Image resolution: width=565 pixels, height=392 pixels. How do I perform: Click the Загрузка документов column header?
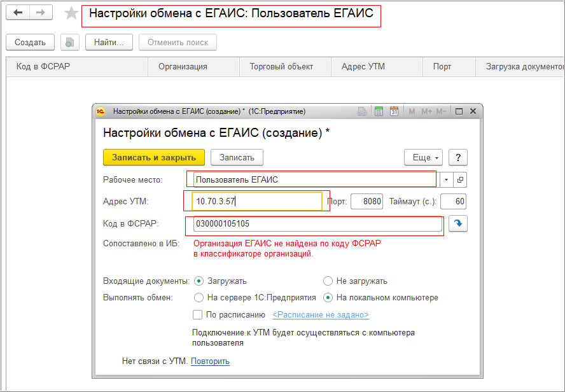coord(520,67)
